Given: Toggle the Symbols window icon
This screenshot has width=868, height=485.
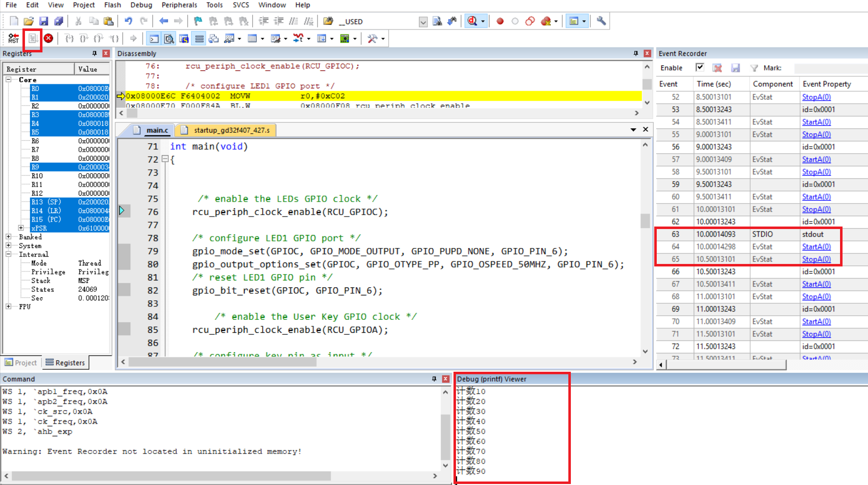Looking at the screenshot, I should [x=184, y=38].
